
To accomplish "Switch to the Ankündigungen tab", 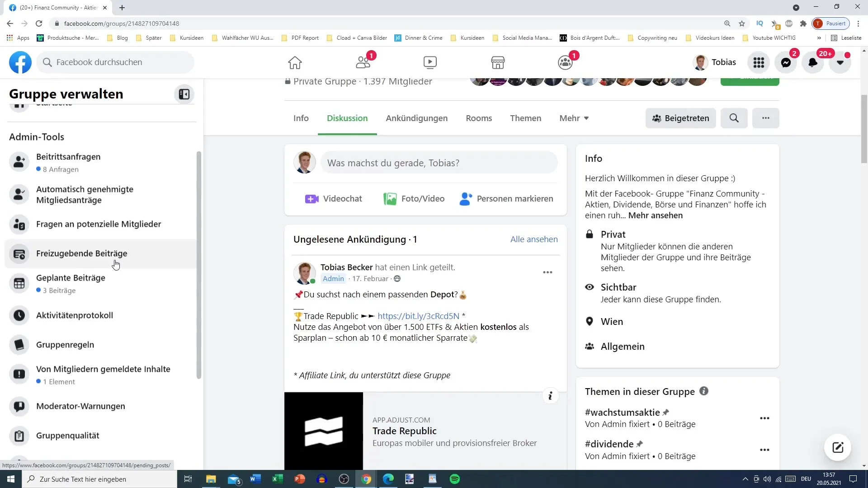I will [416, 118].
